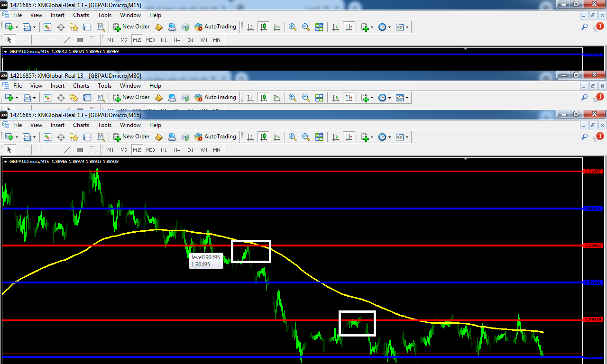Image resolution: width=607 pixels, height=364 pixels.
Task: Open Navigator star-folder icon in the frontmost toolbar
Action: tap(74, 136)
